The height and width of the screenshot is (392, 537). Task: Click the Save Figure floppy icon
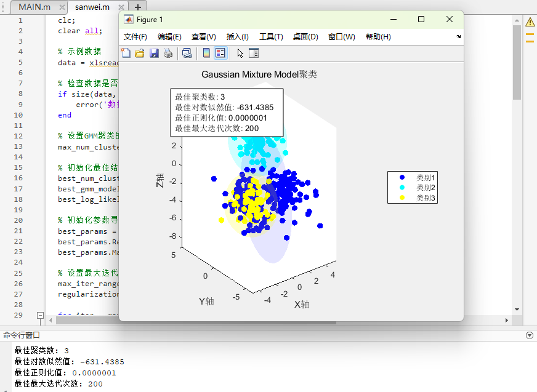point(154,53)
